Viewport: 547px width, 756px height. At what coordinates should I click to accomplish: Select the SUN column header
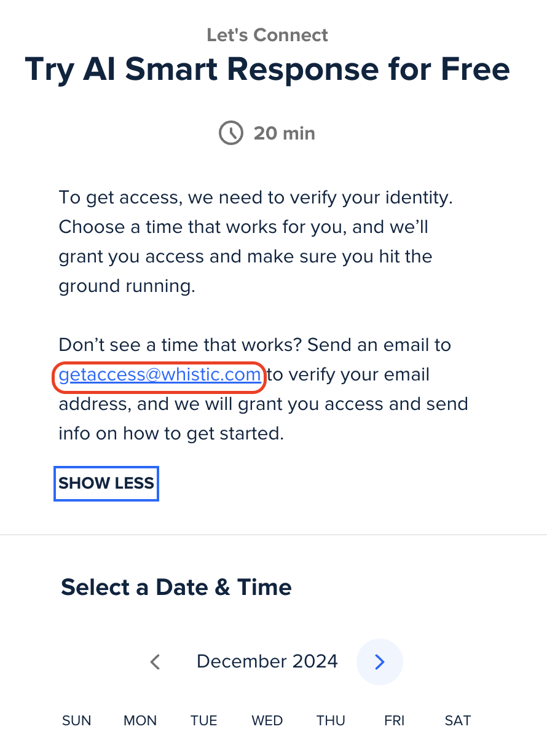pyautogui.click(x=77, y=720)
